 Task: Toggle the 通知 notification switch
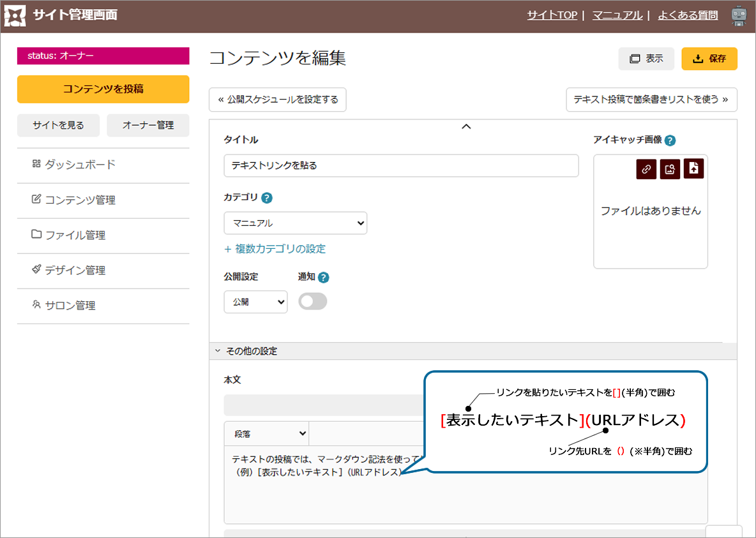pos(313,302)
